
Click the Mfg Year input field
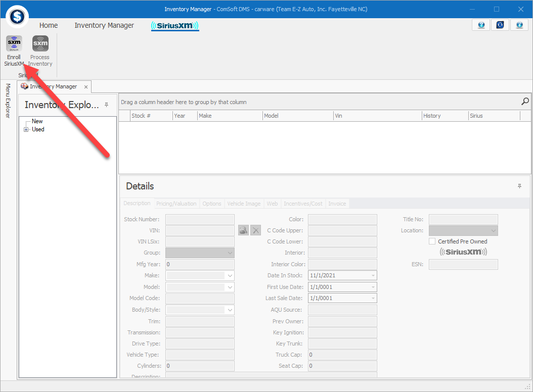point(200,264)
